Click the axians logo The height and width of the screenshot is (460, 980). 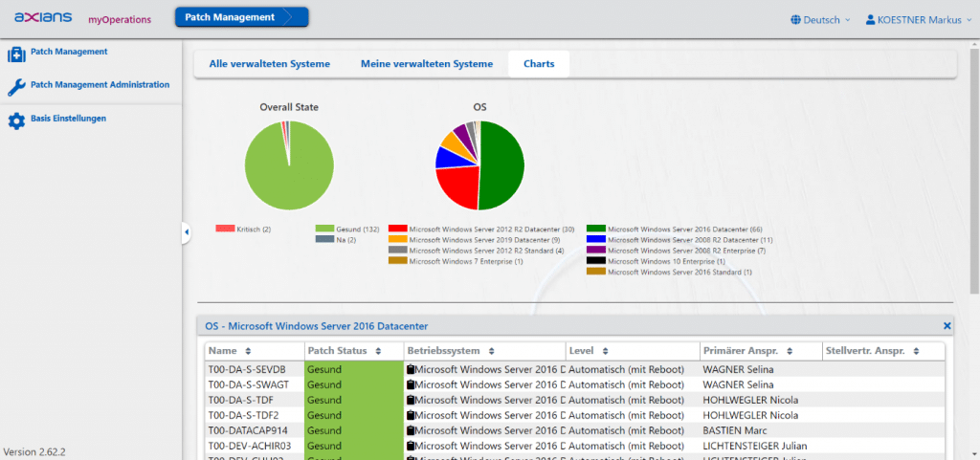43,18
